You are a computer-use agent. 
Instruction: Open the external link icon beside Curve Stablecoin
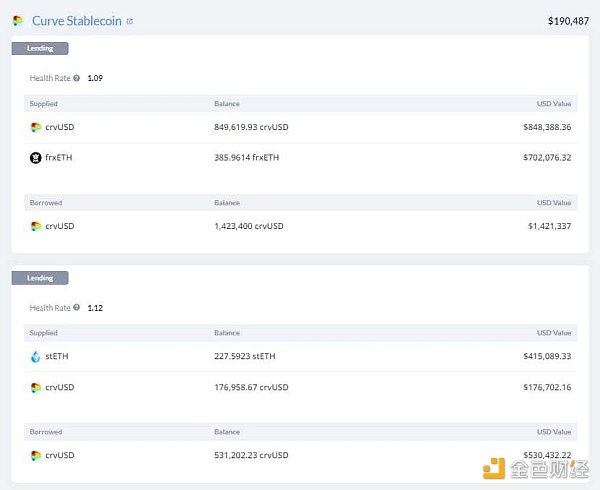click(129, 21)
